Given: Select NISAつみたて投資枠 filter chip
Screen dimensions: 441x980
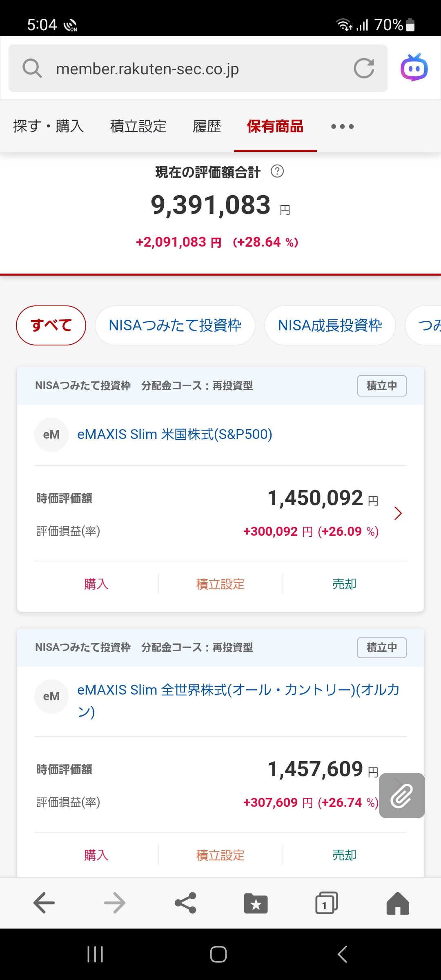Looking at the screenshot, I should (175, 325).
